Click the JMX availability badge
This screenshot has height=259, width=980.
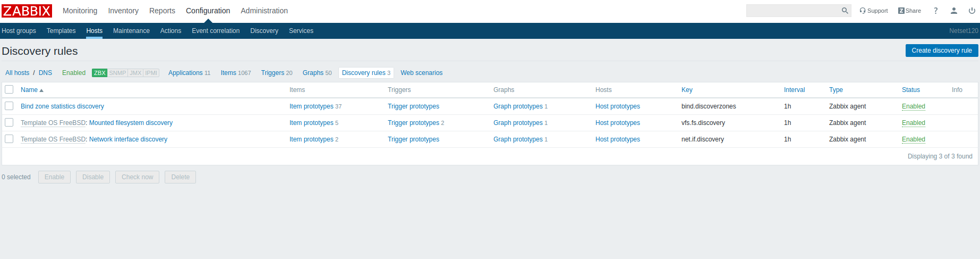pyautogui.click(x=135, y=73)
